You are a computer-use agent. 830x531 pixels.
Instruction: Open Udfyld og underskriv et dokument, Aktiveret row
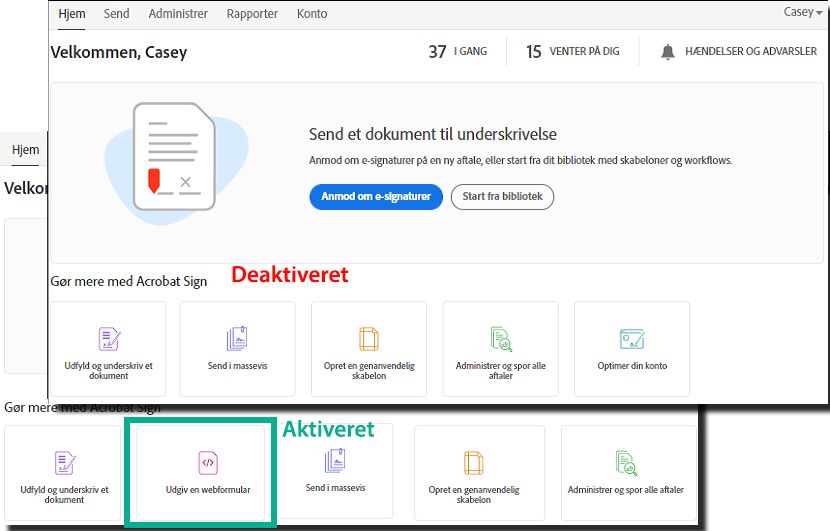click(x=65, y=494)
